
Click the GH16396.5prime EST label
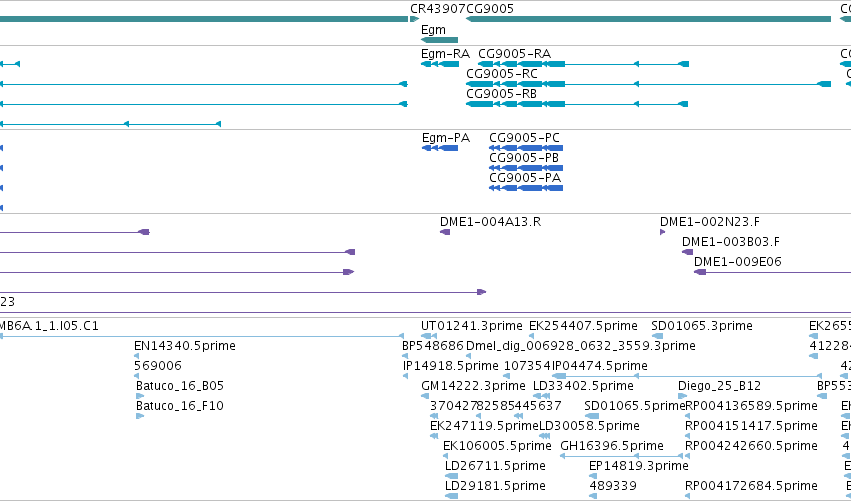point(612,446)
